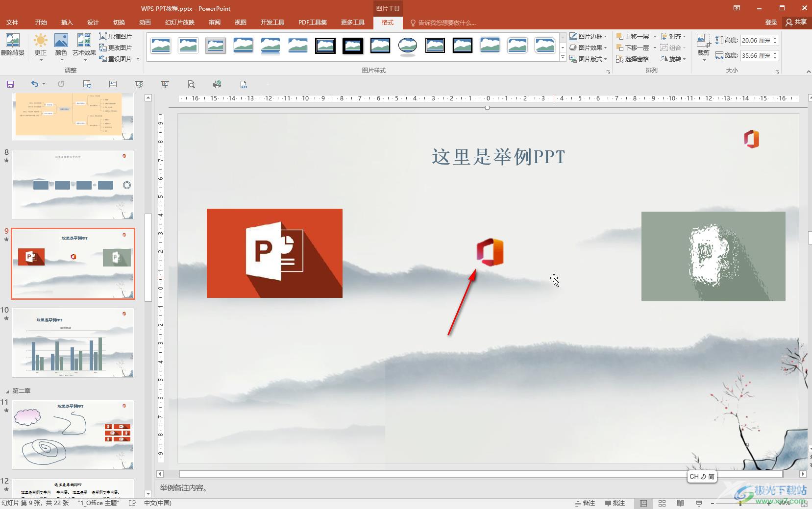Switch to the PDF工具集 tab
Screen dimensions: 812x509
313,23
